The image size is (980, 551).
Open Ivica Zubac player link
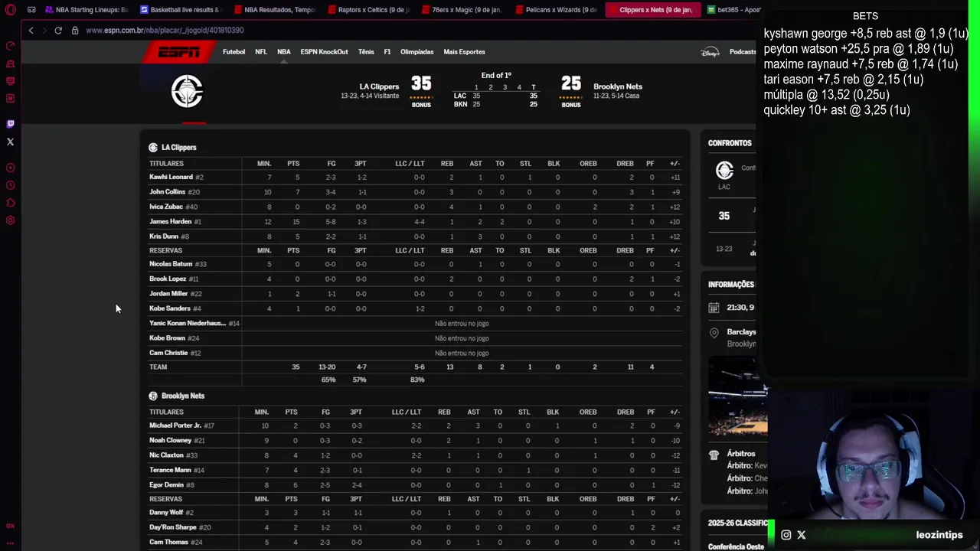(166, 207)
